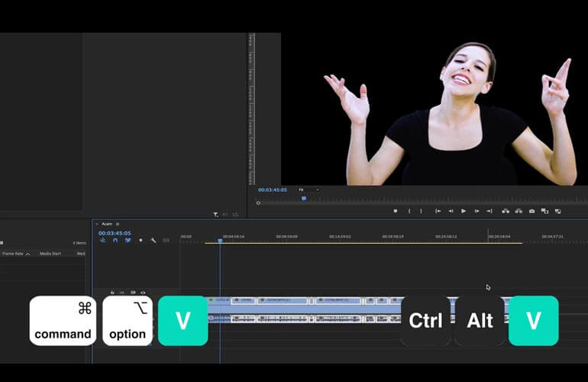Screen dimensions: 588x382
Task: Go to In point in Program Monitor
Action: pyautogui.click(x=438, y=212)
